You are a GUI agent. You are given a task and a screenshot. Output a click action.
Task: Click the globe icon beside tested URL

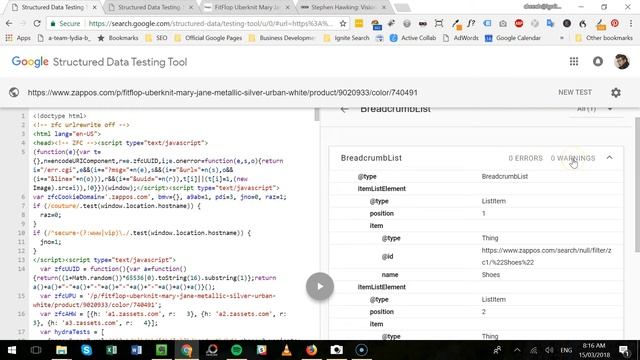click(14, 92)
